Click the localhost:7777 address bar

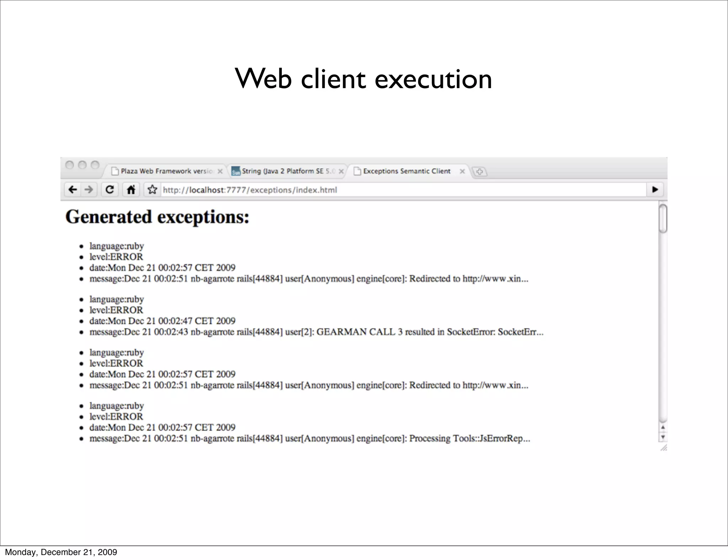[403, 190]
